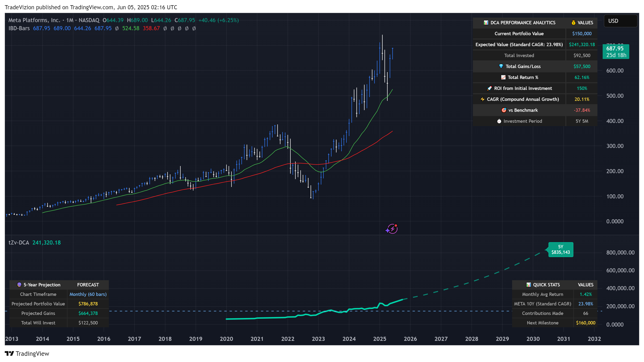This screenshot has width=644, height=362.
Task: Click the Investment Period 5Y 5M value
Action: click(x=582, y=121)
